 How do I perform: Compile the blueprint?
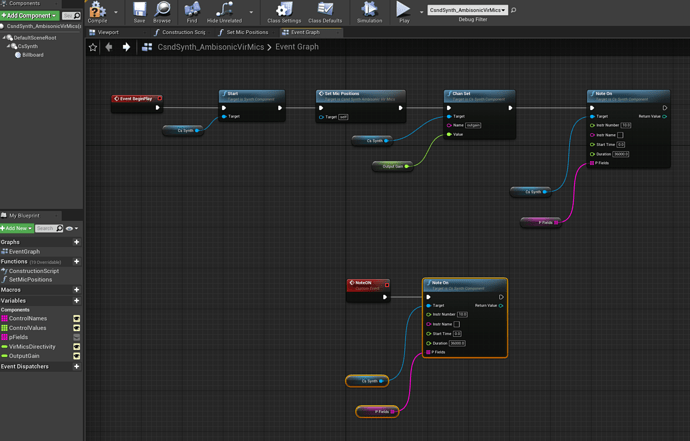97,12
